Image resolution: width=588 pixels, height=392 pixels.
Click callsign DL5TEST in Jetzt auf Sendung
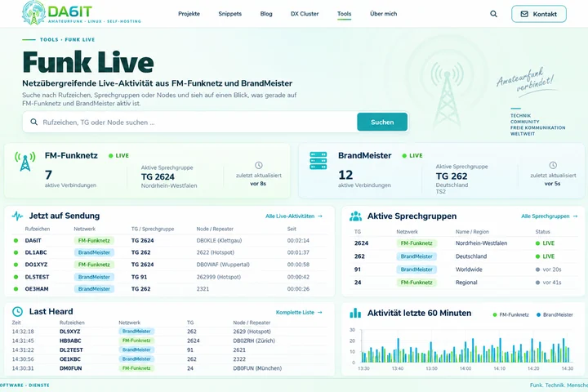[x=37, y=277]
